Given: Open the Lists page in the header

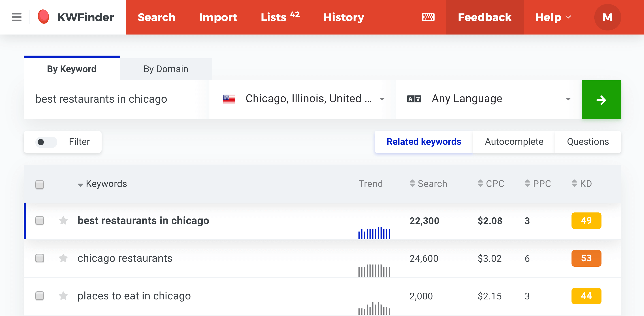Looking at the screenshot, I should tap(280, 17).
